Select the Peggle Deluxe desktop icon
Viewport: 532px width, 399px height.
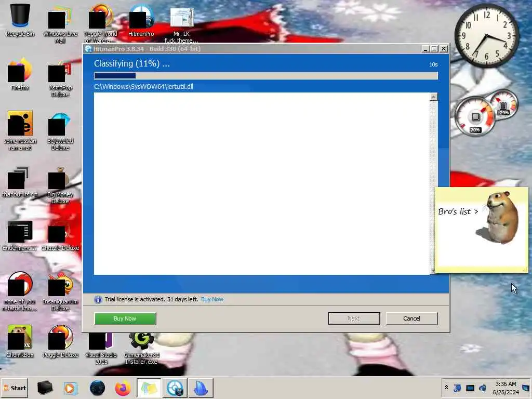60,341
